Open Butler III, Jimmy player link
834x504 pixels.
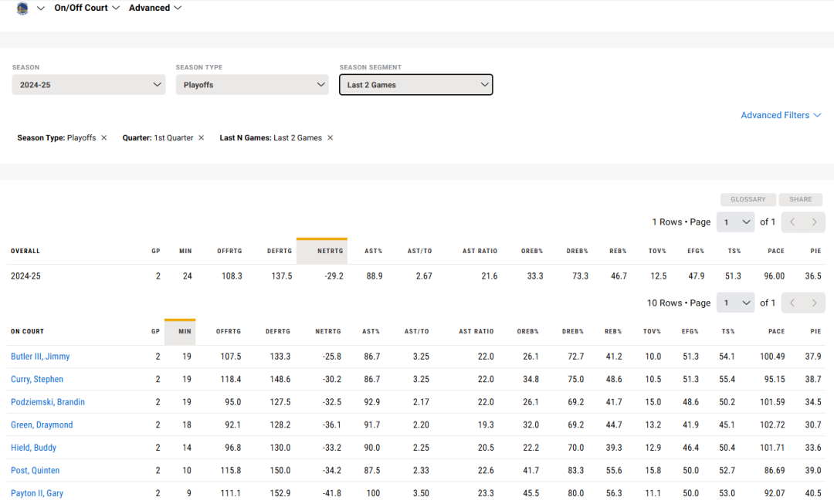click(40, 357)
